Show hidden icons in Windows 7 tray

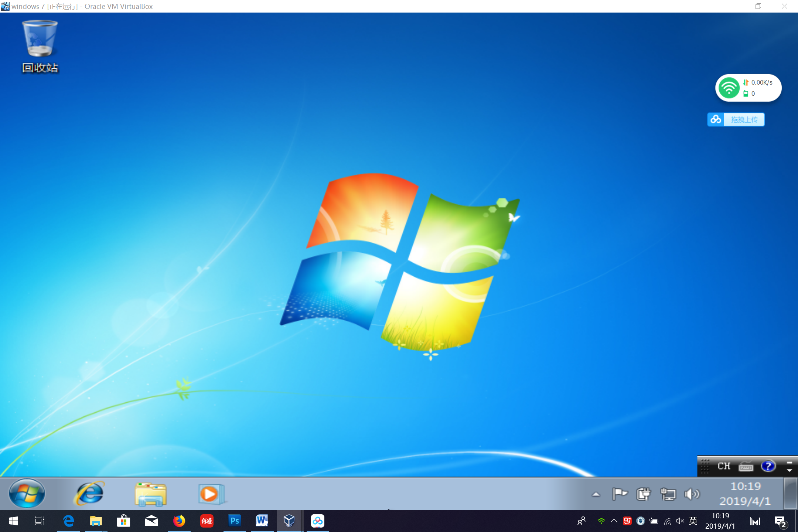(x=596, y=494)
